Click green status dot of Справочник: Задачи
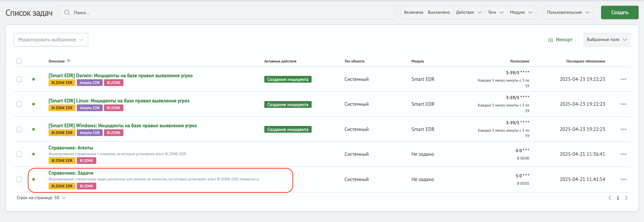This screenshot has height=222, width=644. pos(34,179)
